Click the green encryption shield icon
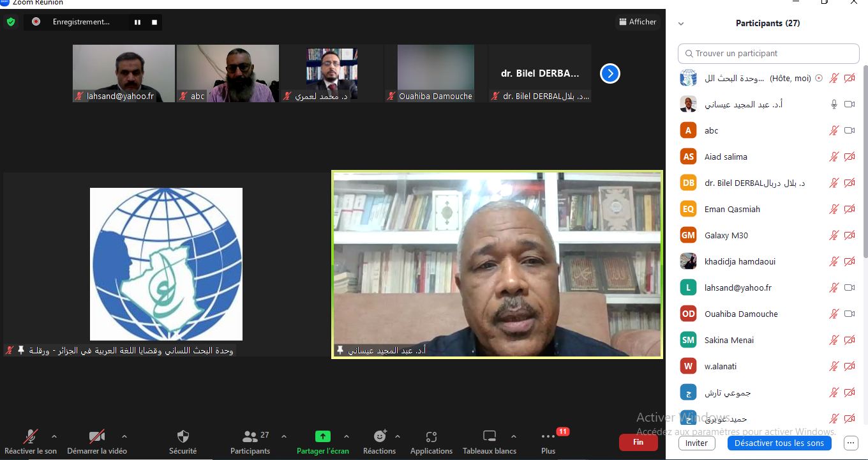The height and width of the screenshot is (460, 868). 10,22
